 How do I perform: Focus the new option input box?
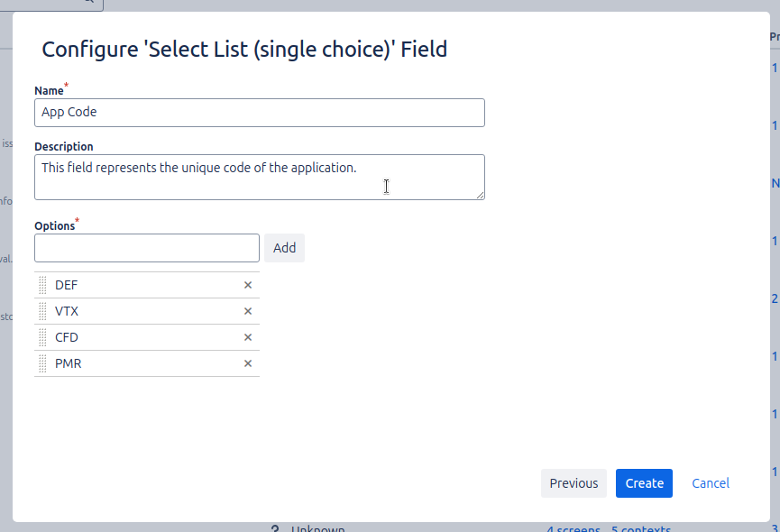[x=147, y=248]
